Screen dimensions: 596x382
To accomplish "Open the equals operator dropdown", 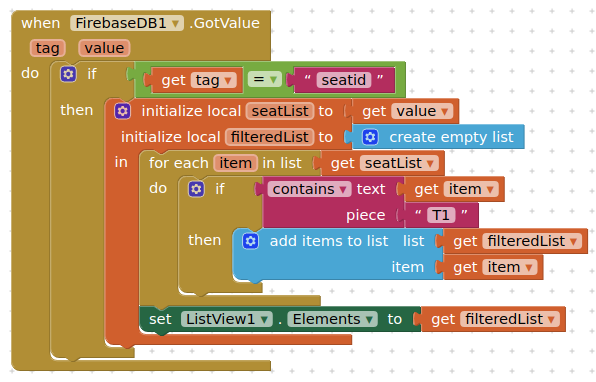I will tap(265, 79).
